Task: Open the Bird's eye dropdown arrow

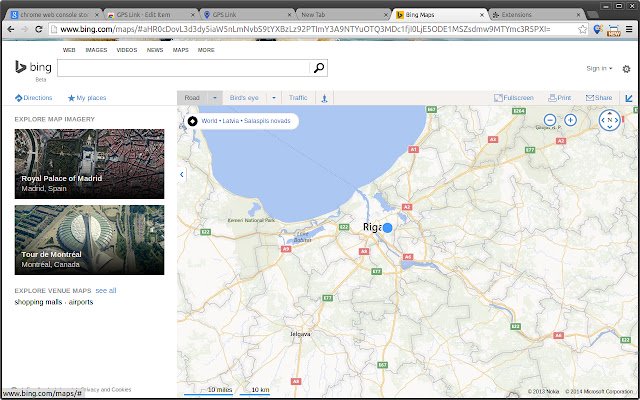Action: coord(274,98)
